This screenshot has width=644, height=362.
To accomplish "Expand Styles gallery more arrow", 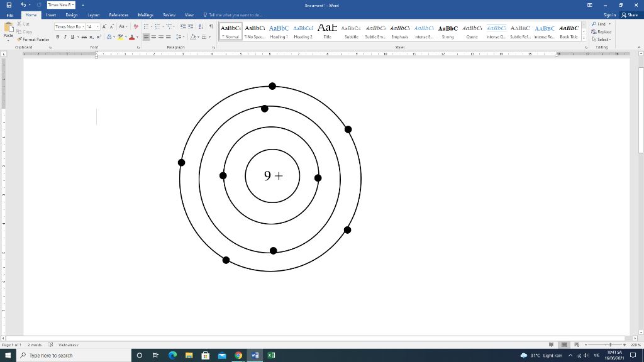I will [584, 38].
